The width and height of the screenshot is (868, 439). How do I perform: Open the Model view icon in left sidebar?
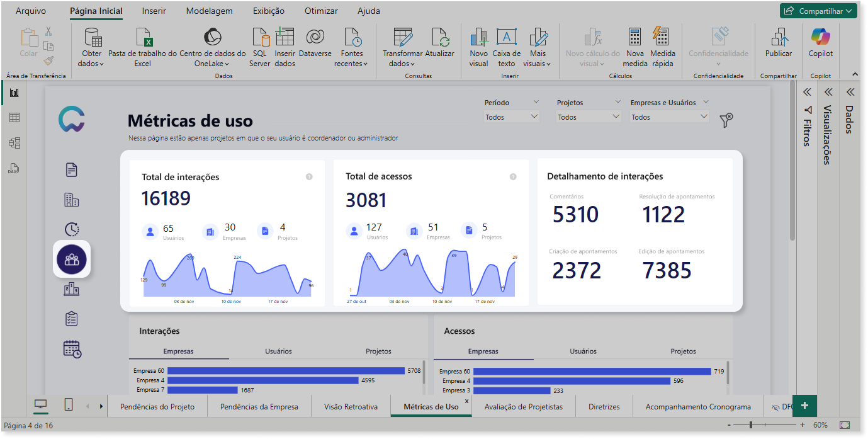tap(14, 143)
